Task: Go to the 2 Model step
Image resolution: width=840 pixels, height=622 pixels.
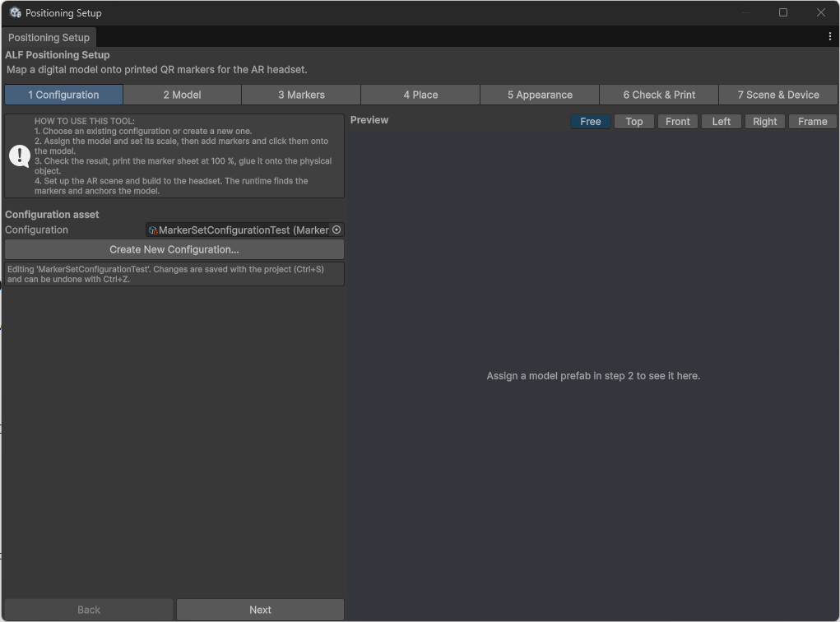Action: pos(182,95)
